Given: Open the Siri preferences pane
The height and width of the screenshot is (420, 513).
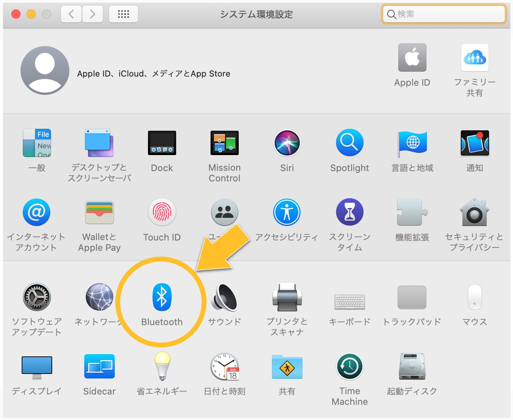Looking at the screenshot, I should tap(287, 143).
